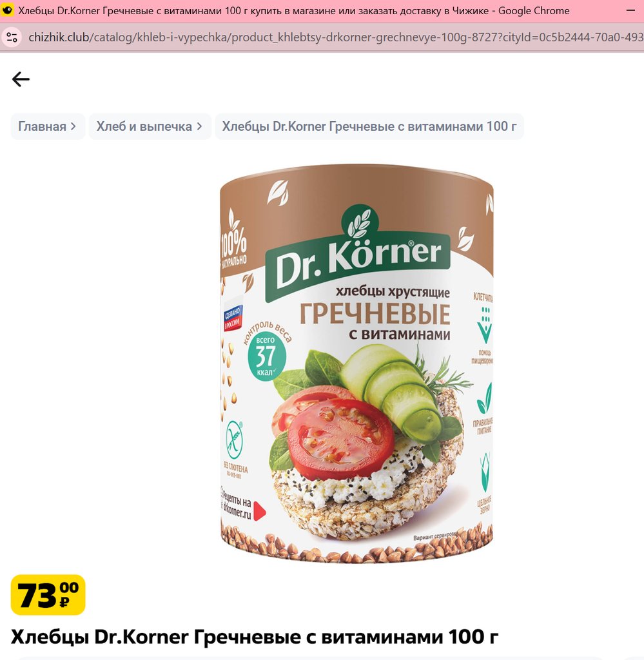Click the gluten-free icon on the package
This screenshot has width=644, height=660.
pos(235,441)
